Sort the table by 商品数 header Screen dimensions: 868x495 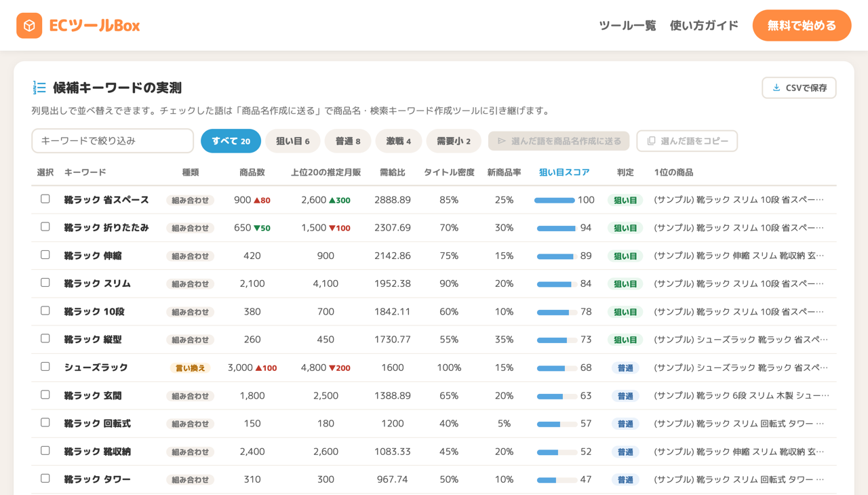(252, 172)
